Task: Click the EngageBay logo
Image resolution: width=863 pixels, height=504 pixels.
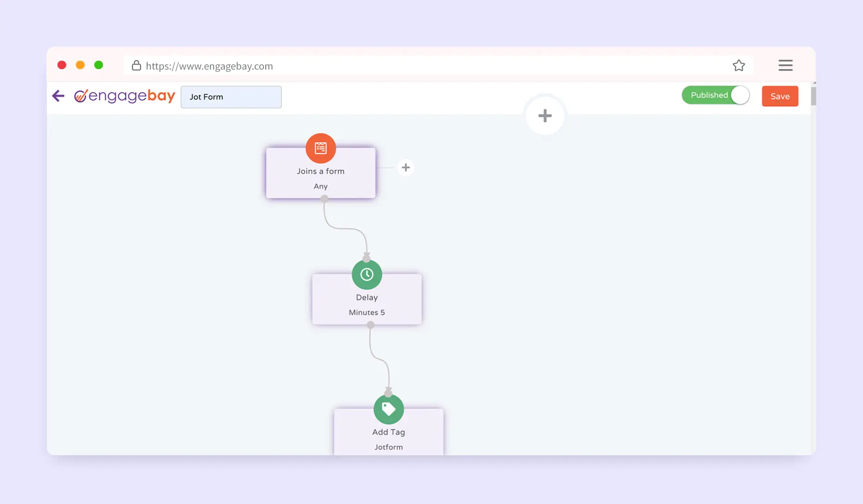Action: (x=125, y=96)
